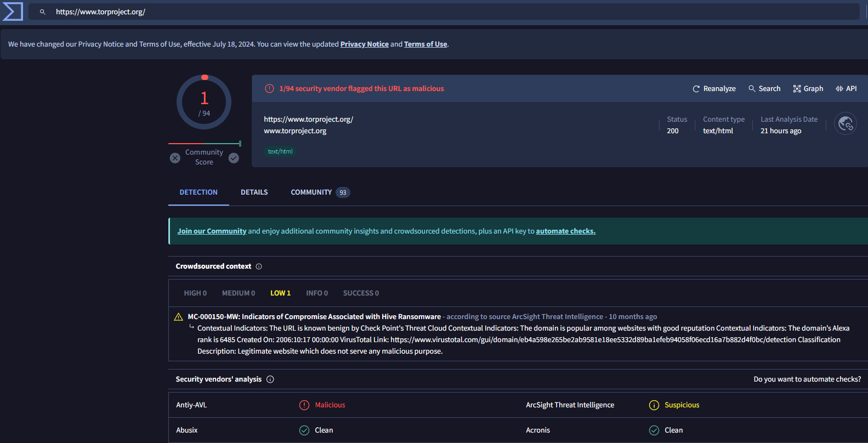The width and height of the screenshot is (868, 443).
Task: Click the Antiy-AVL vendor name
Action: coord(191,405)
